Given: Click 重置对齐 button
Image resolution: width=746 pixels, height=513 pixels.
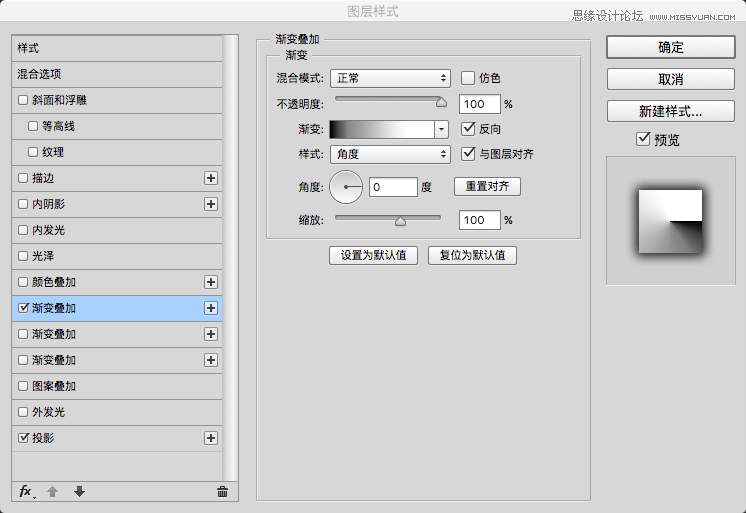Looking at the screenshot, I should coord(487,186).
